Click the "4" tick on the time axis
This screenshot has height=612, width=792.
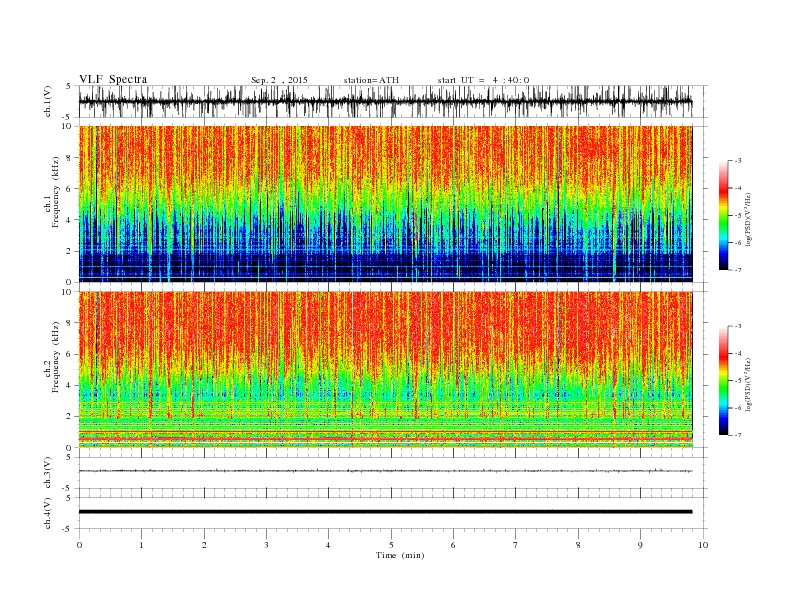328,545
